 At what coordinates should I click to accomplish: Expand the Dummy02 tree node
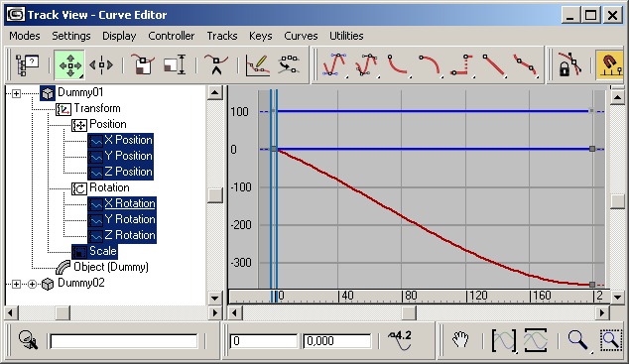[x=16, y=284]
